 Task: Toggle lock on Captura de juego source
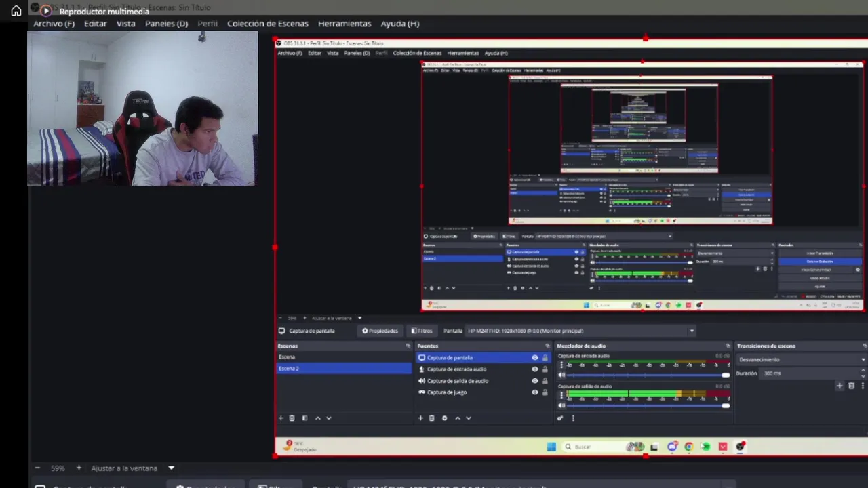tap(545, 392)
